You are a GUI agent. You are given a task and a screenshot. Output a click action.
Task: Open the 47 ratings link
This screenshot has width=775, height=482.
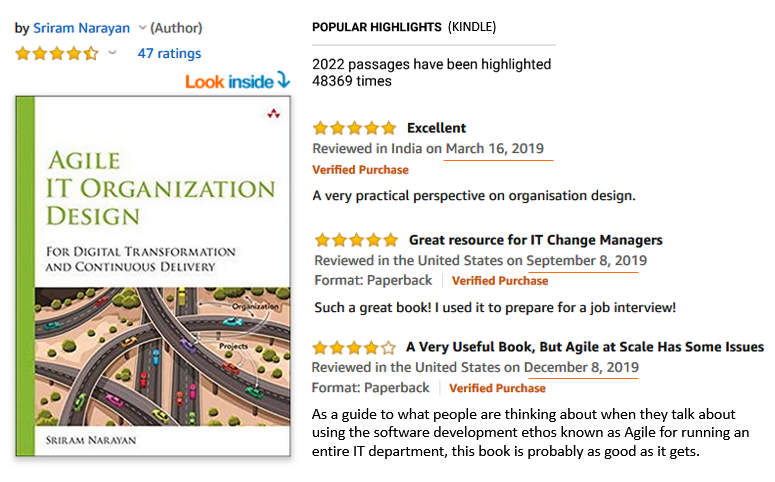tap(170, 53)
